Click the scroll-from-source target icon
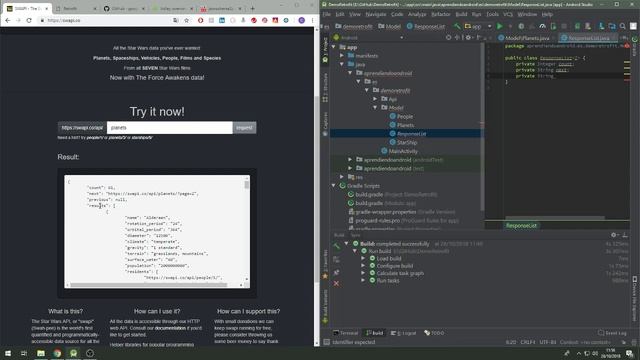 pos(448,38)
